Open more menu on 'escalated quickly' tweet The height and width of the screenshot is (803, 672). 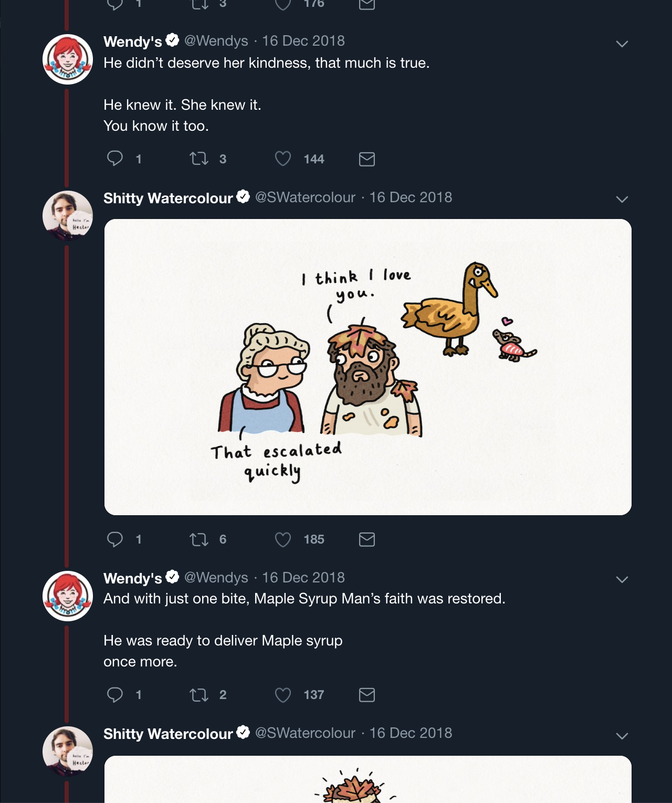point(622,199)
